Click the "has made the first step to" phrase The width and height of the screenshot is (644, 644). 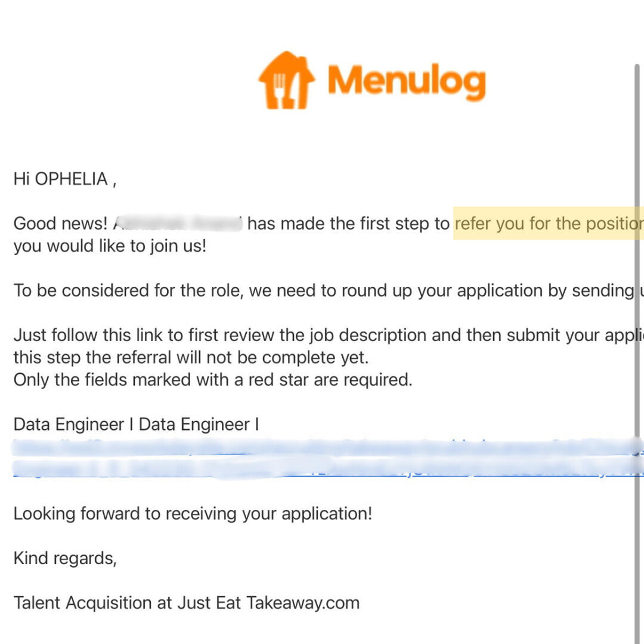click(348, 224)
